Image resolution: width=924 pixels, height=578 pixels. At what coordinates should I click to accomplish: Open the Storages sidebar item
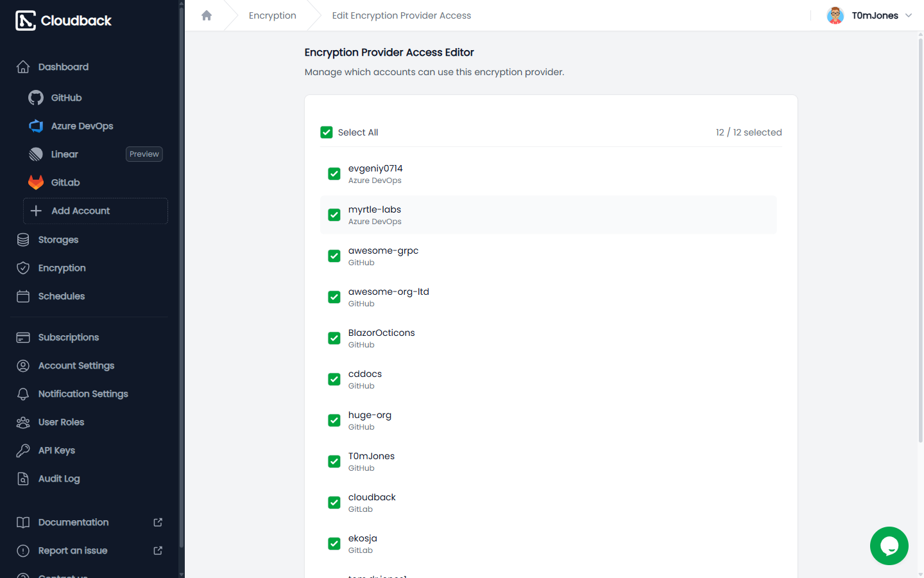pyautogui.click(x=89, y=240)
